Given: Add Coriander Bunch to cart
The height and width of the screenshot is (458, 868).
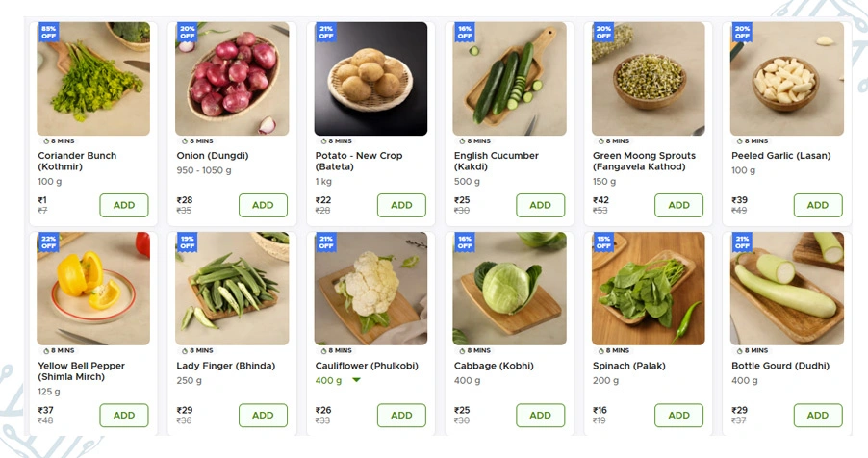Looking at the screenshot, I should pyautogui.click(x=124, y=205).
